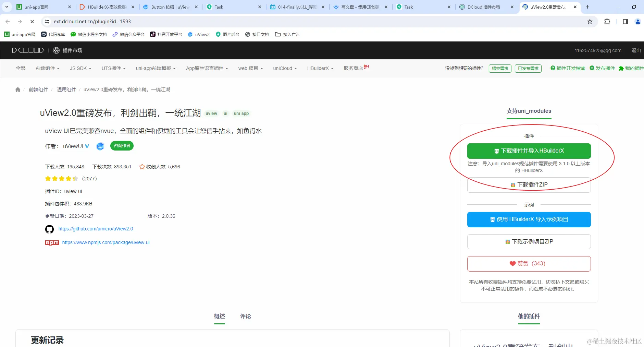Click the 通用组件 breadcrumb link
Viewport: 644px width, 347px height.
tap(66, 89)
